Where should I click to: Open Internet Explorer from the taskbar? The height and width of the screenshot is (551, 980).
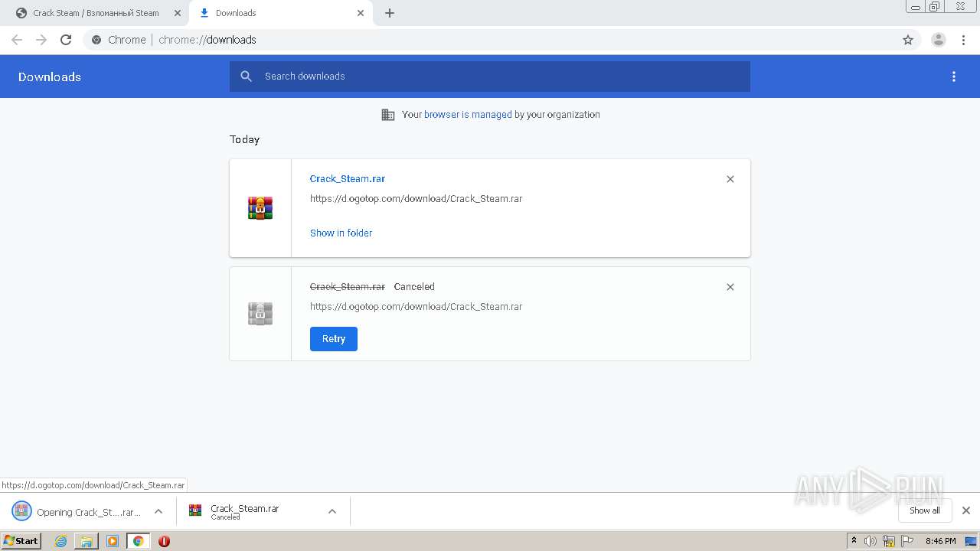click(61, 541)
